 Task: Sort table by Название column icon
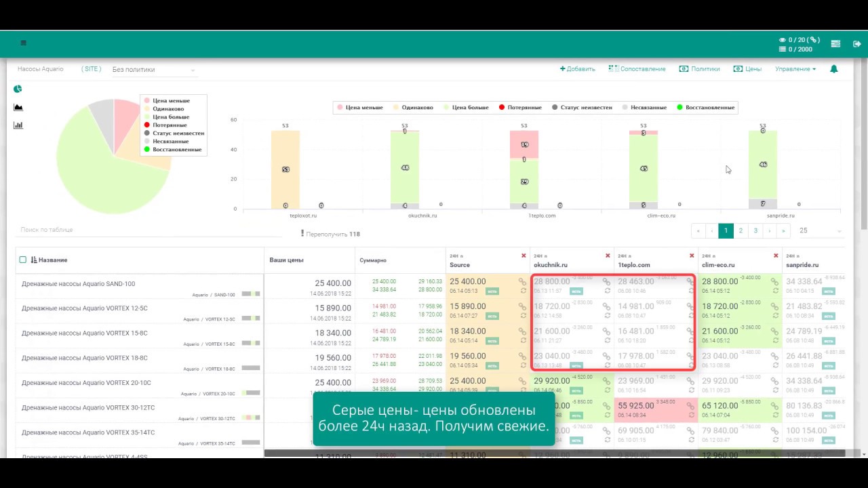(x=34, y=260)
